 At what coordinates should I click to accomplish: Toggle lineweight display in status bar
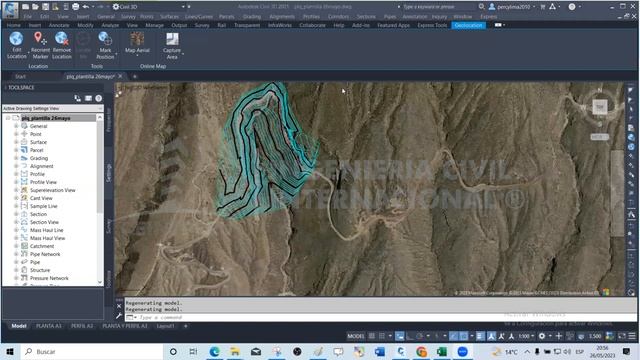tap(481, 336)
